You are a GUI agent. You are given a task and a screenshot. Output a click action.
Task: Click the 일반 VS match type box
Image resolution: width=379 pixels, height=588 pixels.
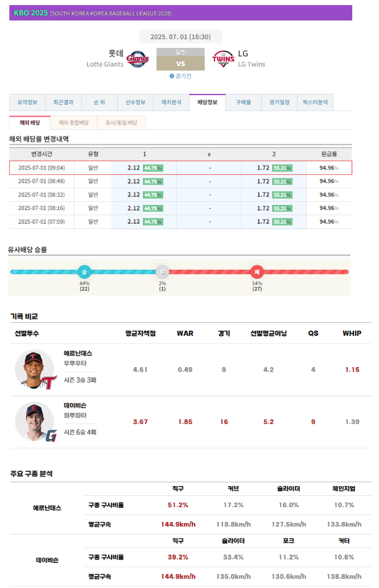(x=180, y=59)
